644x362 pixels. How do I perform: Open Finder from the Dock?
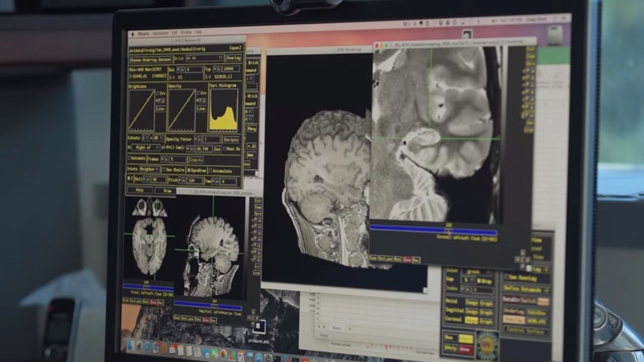[x=131, y=346]
